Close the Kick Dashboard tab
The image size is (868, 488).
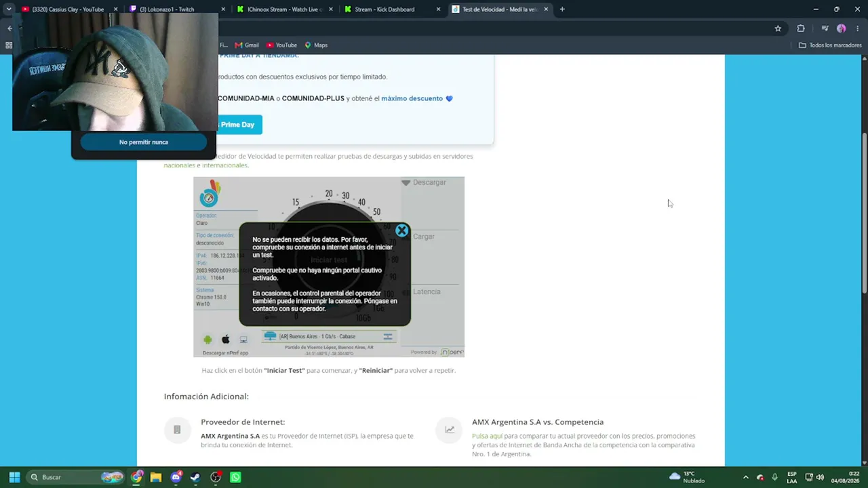pyautogui.click(x=438, y=9)
